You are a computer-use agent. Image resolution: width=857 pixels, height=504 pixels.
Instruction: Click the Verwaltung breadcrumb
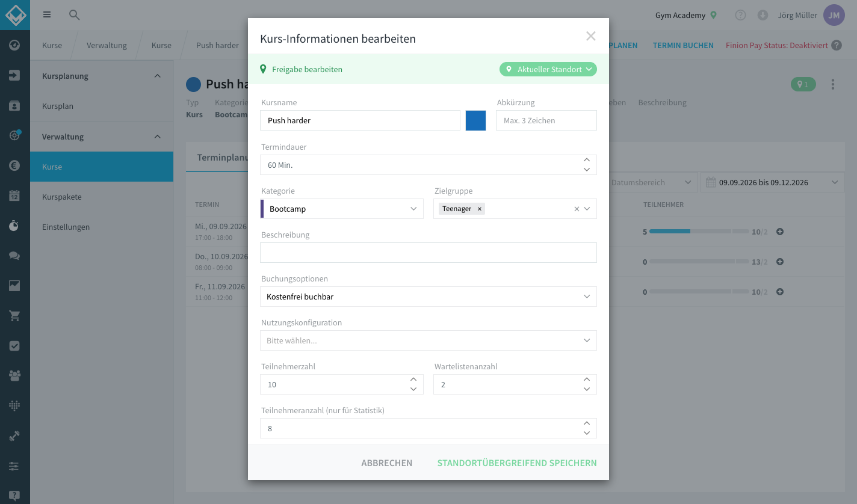[107, 45]
